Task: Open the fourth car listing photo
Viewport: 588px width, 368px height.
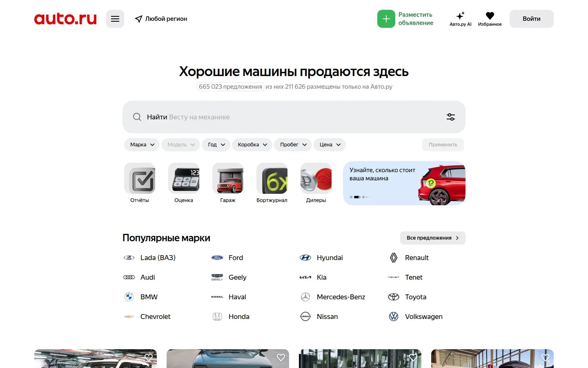Action: 492,359
